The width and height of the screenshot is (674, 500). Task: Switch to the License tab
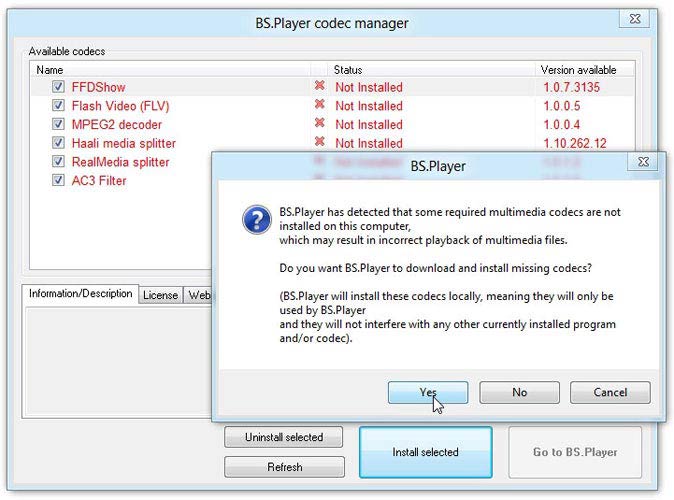tap(160, 295)
